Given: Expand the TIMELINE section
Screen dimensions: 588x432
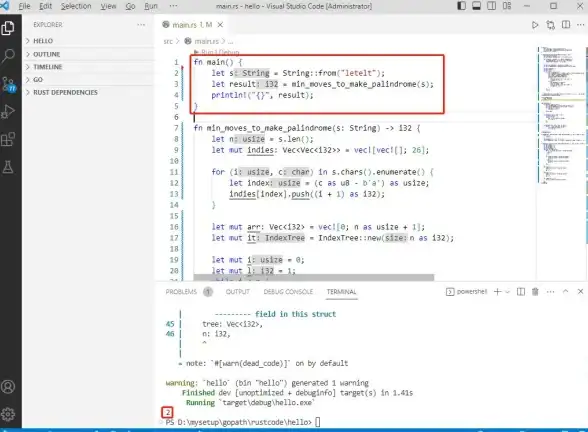Looking at the screenshot, I should pos(88,67).
